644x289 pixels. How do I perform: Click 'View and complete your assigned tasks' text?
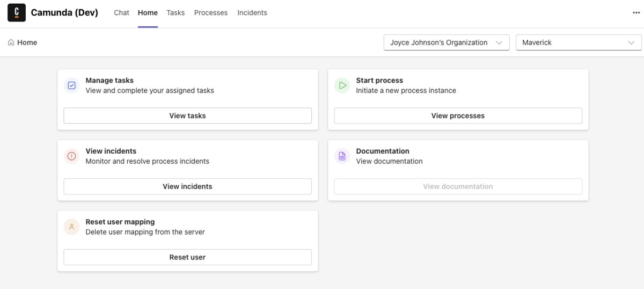(150, 91)
